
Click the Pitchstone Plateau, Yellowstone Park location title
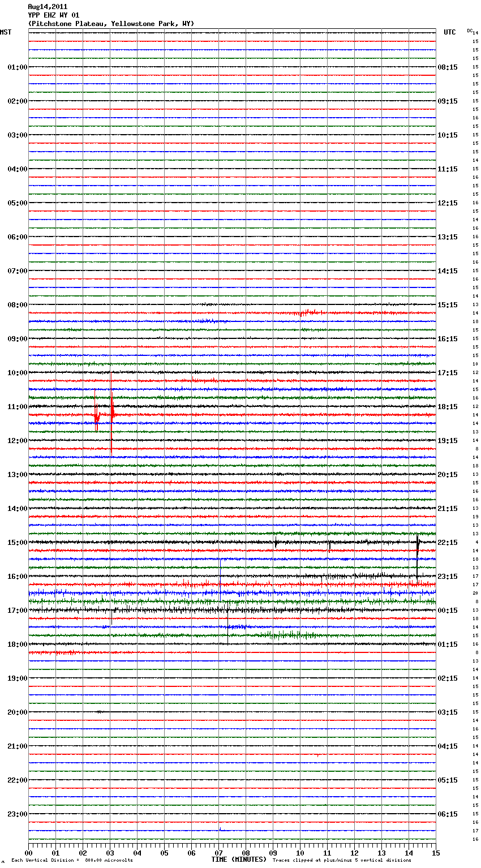111,24
